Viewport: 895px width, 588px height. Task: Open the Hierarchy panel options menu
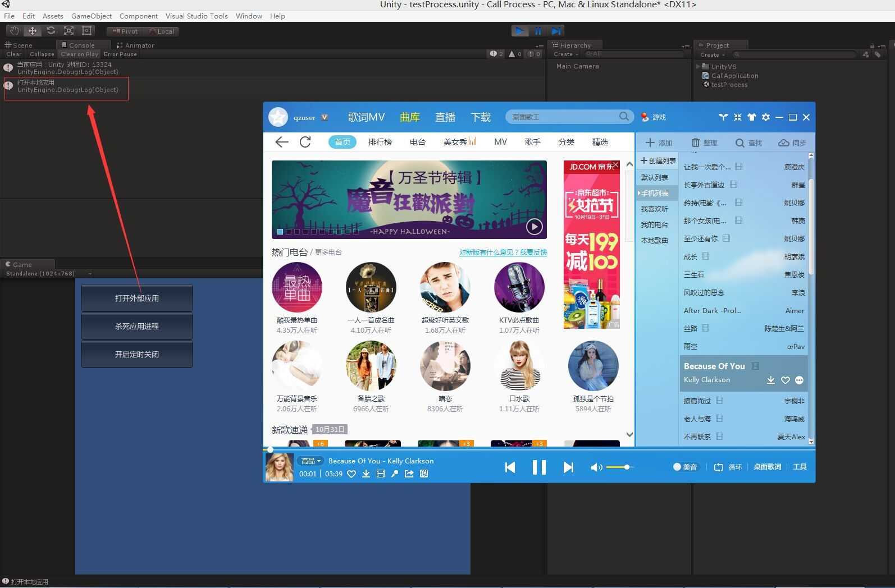coord(685,46)
